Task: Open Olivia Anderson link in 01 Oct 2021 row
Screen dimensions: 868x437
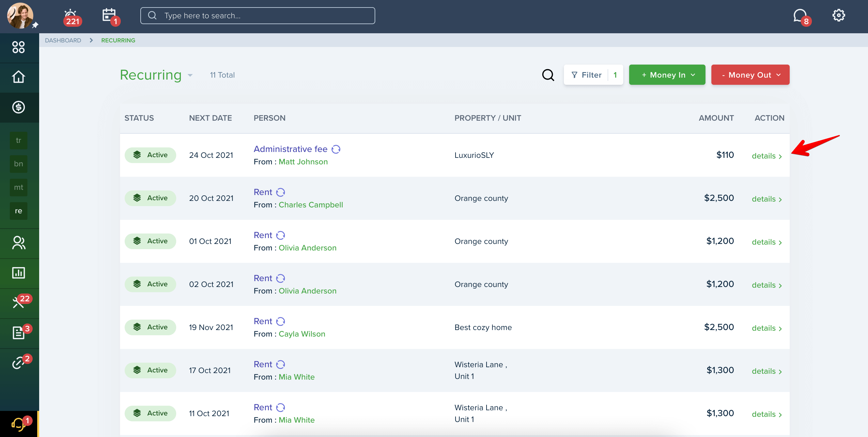Action: (x=307, y=248)
